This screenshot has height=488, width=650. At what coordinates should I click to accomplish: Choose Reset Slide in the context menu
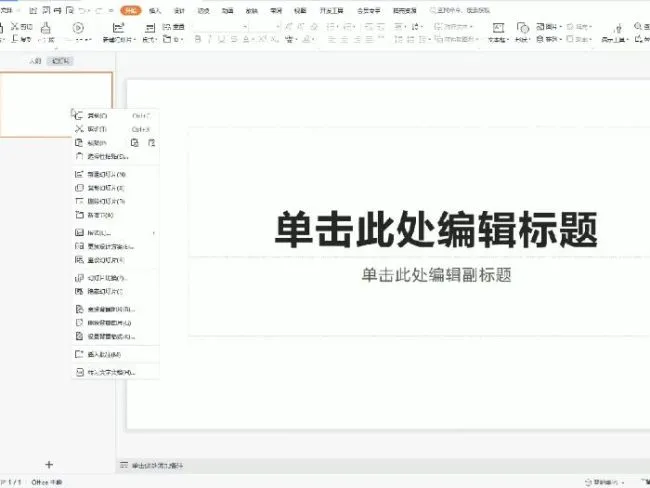pyautogui.click(x=115, y=260)
